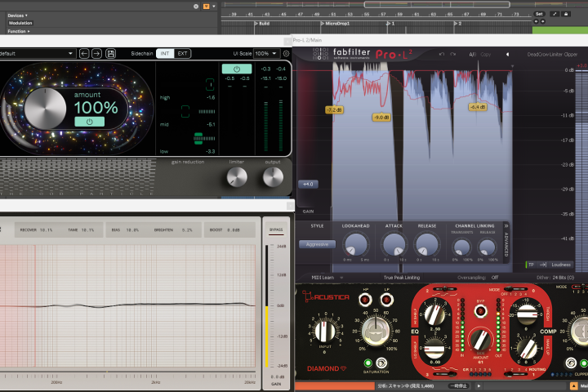Click the play button in bottom status bar

479,385
